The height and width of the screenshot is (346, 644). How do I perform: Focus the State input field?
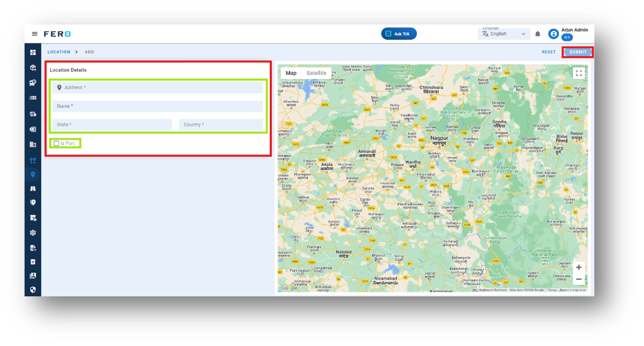point(112,125)
